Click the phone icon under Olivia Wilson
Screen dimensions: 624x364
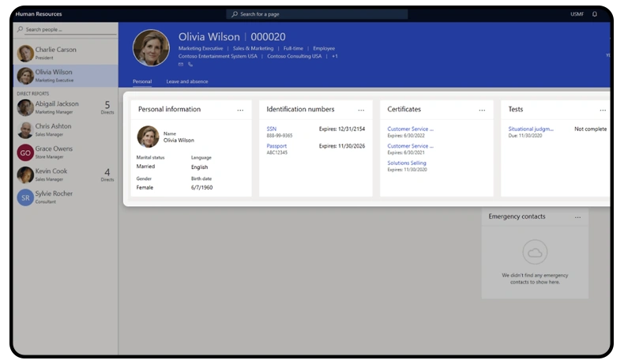pos(190,64)
